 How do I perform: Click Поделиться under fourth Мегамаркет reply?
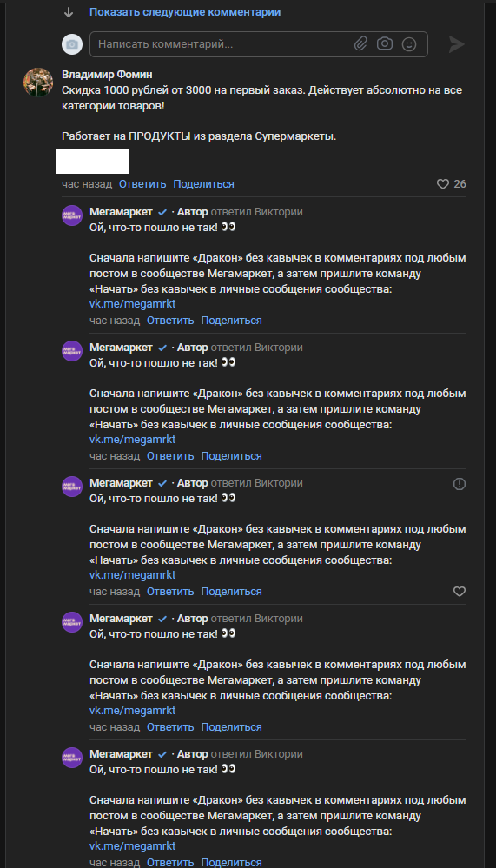pos(231,727)
